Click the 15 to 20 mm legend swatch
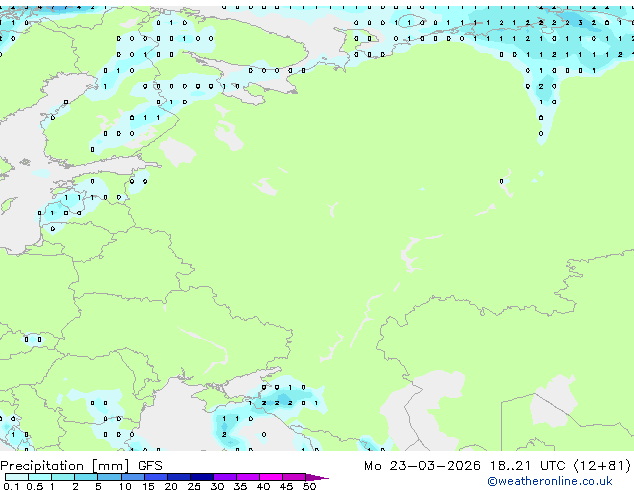Screen dimensions: 634x490 click(x=155, y=477)
